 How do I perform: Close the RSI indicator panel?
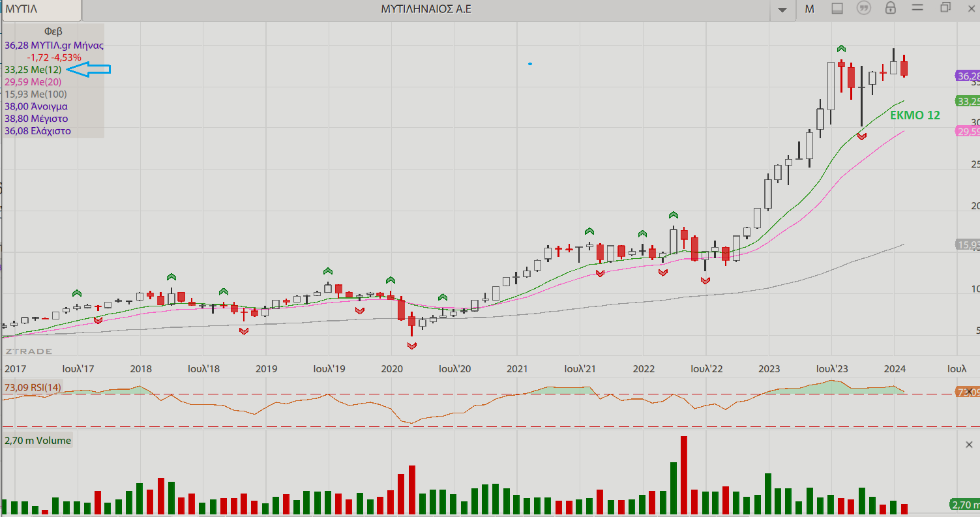pos(969,392)
